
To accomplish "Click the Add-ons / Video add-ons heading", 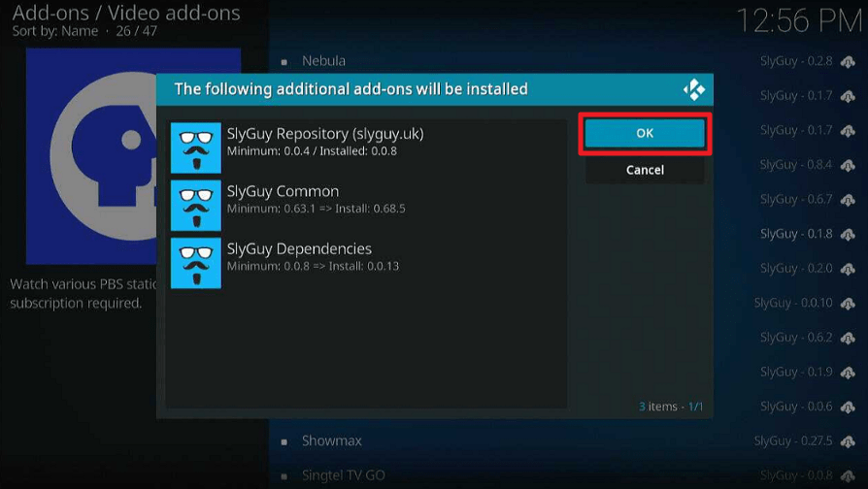I will click(126, 13).
